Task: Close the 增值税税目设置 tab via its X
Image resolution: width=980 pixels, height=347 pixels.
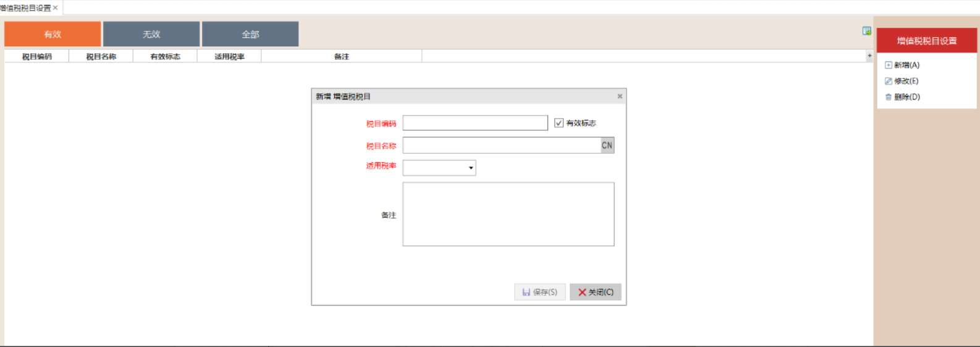Action: [55, 8]
